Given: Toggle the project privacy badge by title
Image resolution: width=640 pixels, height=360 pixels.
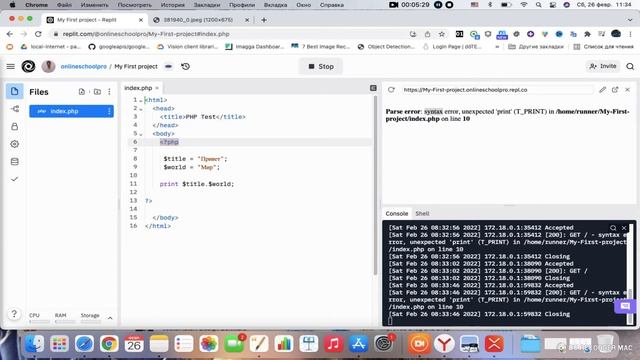Looking at the screenshot, I should [x=169, y=66].
